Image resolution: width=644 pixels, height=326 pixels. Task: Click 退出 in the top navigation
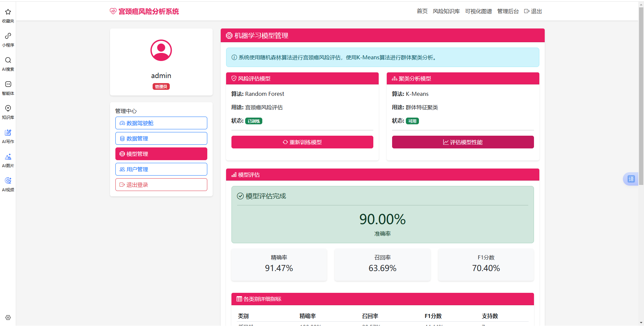pyautogui.click(x=533, y=11)
